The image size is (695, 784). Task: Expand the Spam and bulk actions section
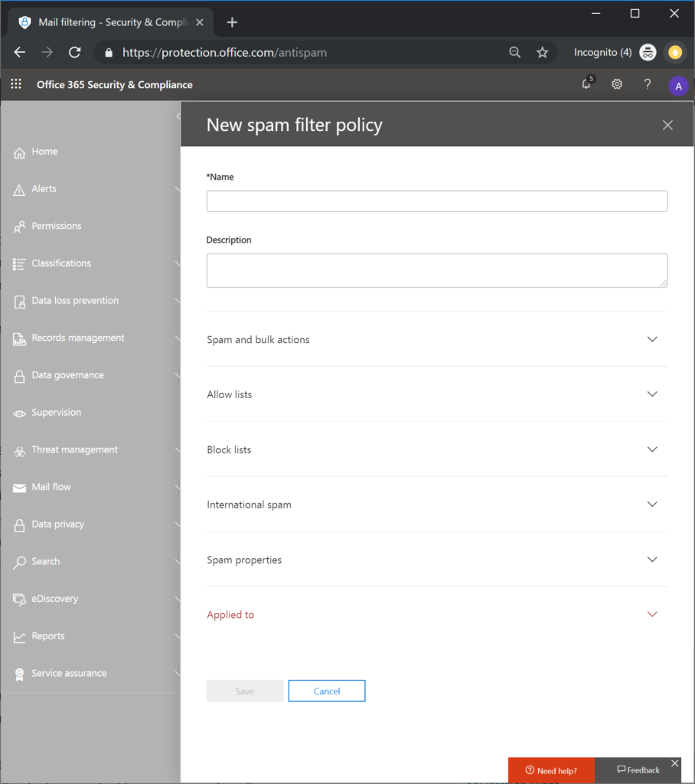tap(437, 339)
